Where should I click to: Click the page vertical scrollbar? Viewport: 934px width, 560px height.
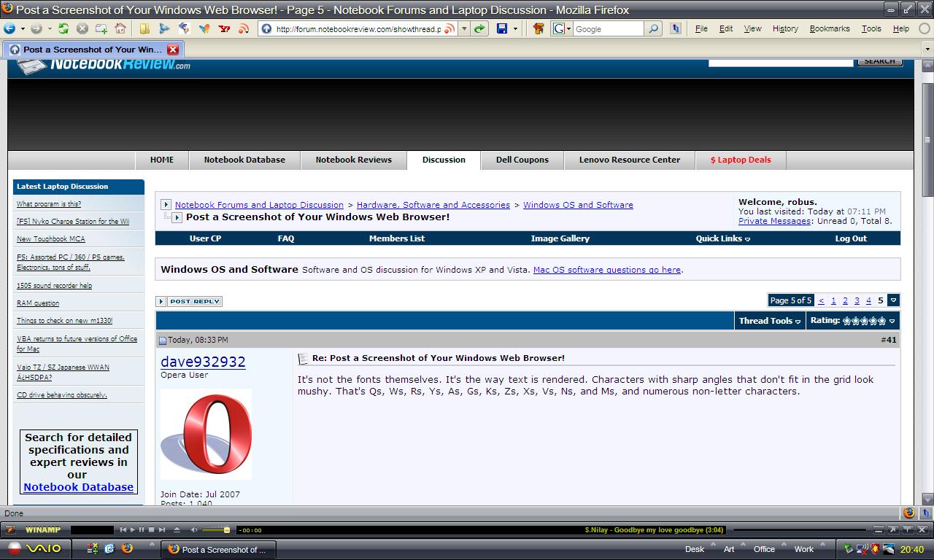coord(927,139)
